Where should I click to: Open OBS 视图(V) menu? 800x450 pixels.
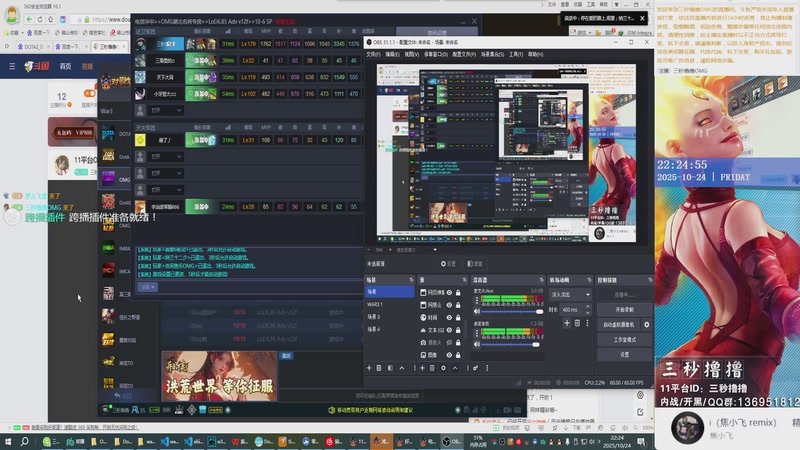point(411,54)
